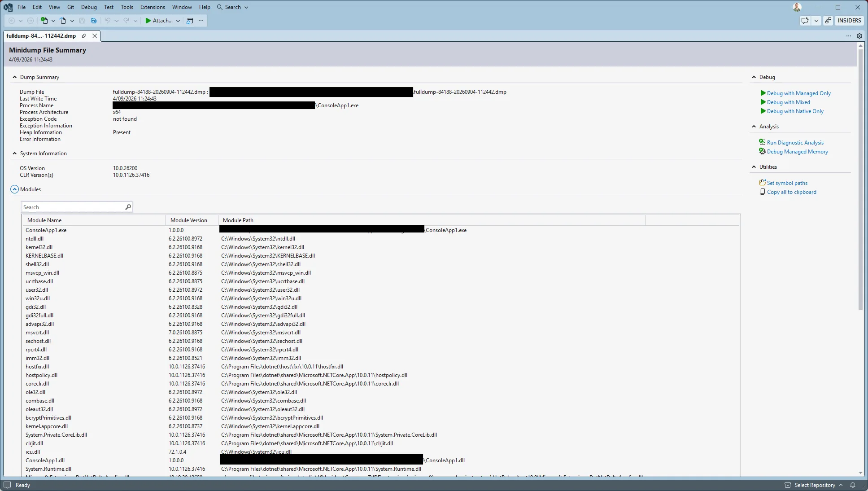Click the Set symbol paths link
The image size is (868, 491).
point(787,183)
